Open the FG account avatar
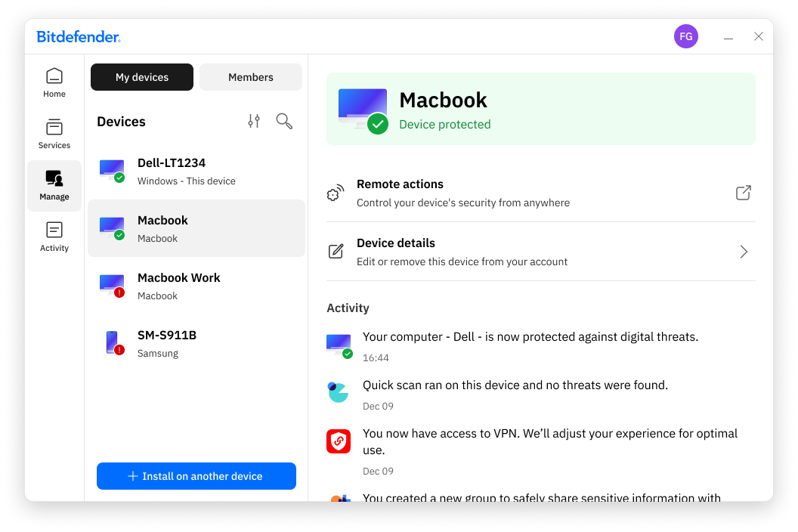The width and height of the screenshot is (798, 532). [686, 36]
